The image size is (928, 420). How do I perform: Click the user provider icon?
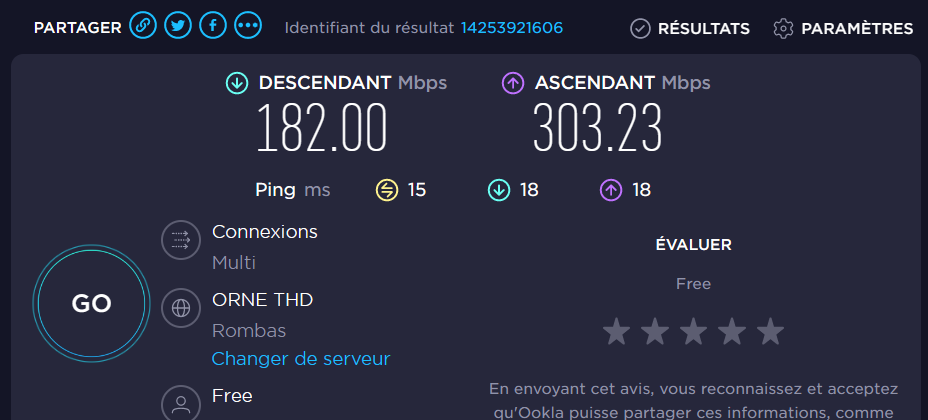pyautogui.click(x=181, y=404)
